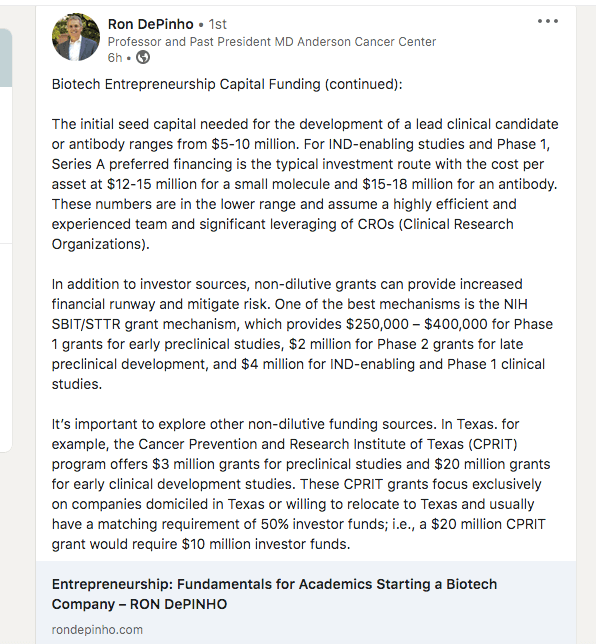Click the globe public visibility icon
This screenshot has height=644, width=596.
coord(143,57)
